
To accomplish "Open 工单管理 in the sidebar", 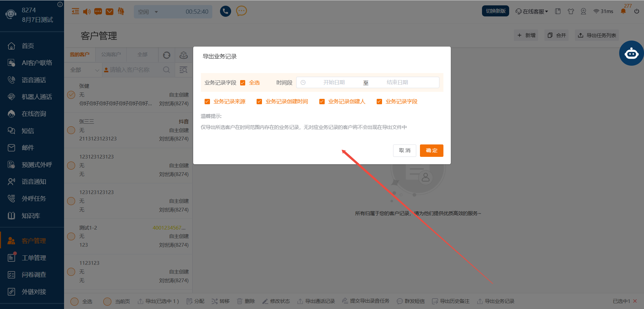I will tap(34, 258).
